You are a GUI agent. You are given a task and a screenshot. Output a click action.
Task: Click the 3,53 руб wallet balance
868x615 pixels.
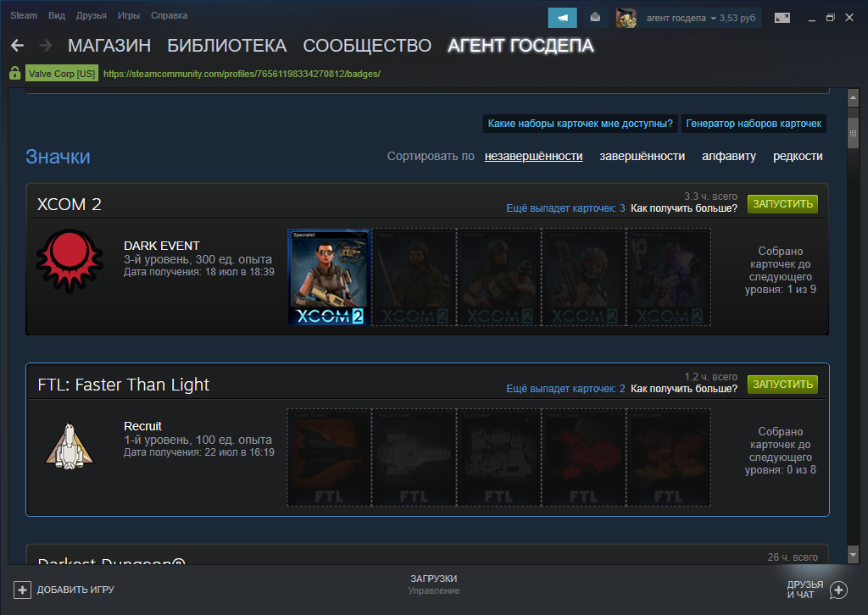pos(737,18)
